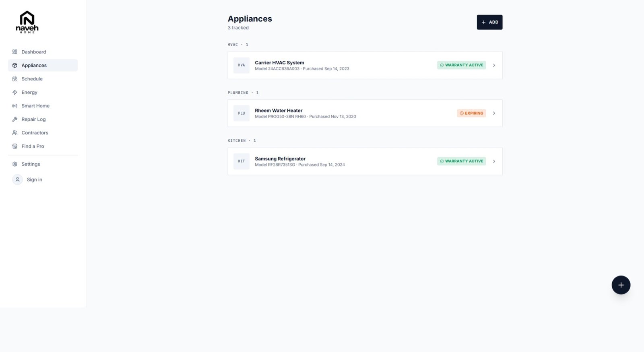Click the Model 24ACC636A003 details text
644x352 pixels.
pos(302,69)
